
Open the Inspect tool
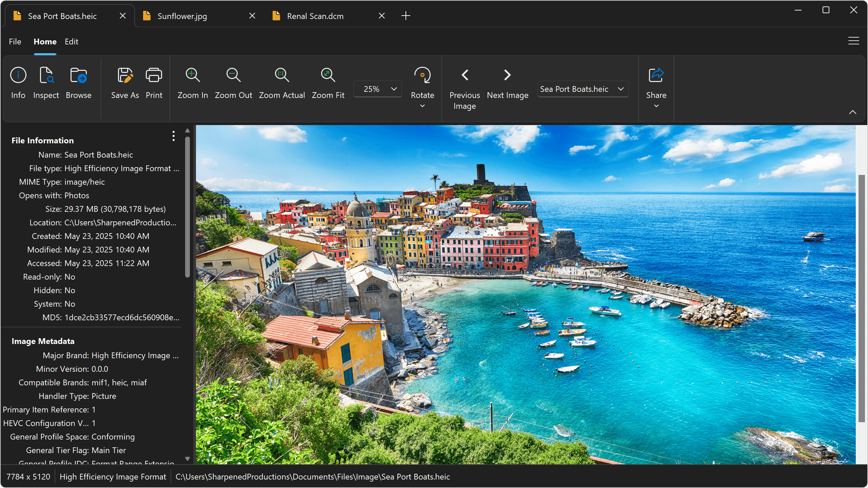46,75
